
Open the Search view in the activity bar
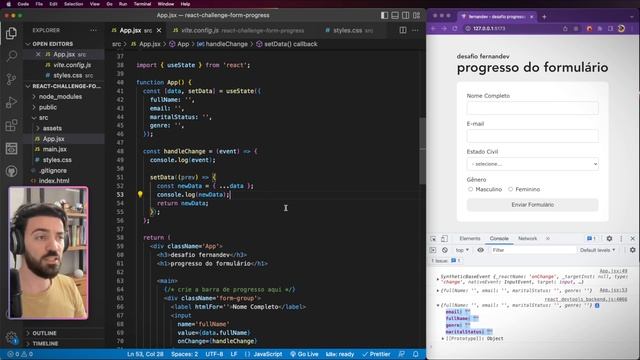coord(11,56)
